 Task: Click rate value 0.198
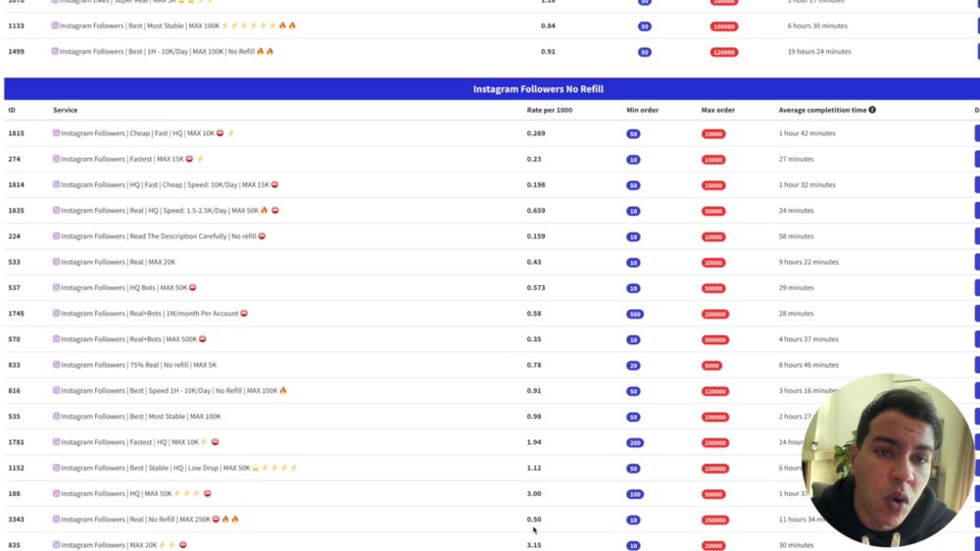[536, 184]
